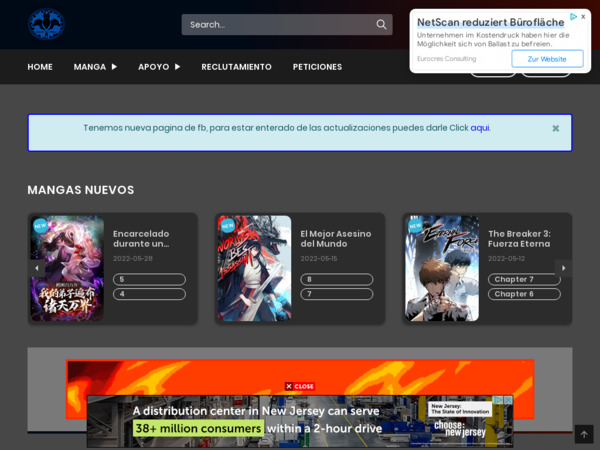Open chapter 5 of Encarcelado durante un
This screenshot has height=450, width=600.
tap(149, 279)
